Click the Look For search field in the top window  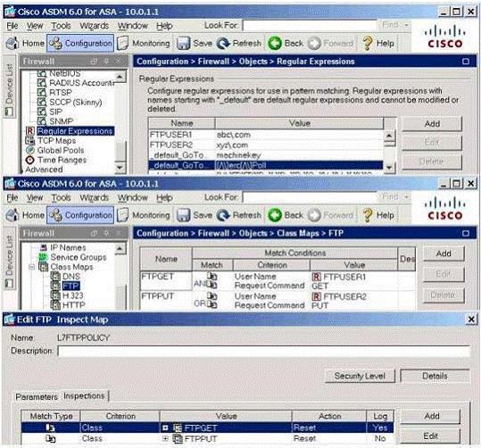(x=310, y=26)
